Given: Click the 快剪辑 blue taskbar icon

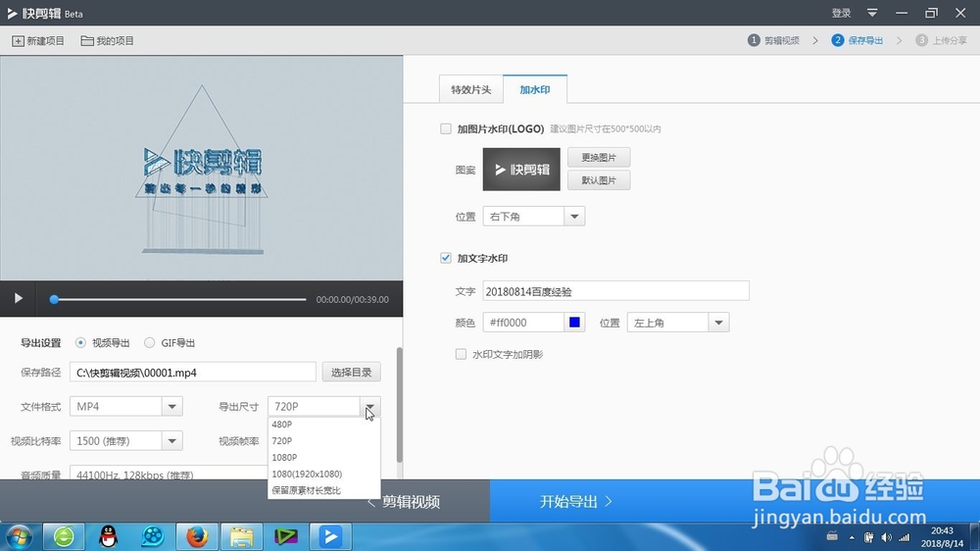Looking at the screenshot, I should point(330,536).
